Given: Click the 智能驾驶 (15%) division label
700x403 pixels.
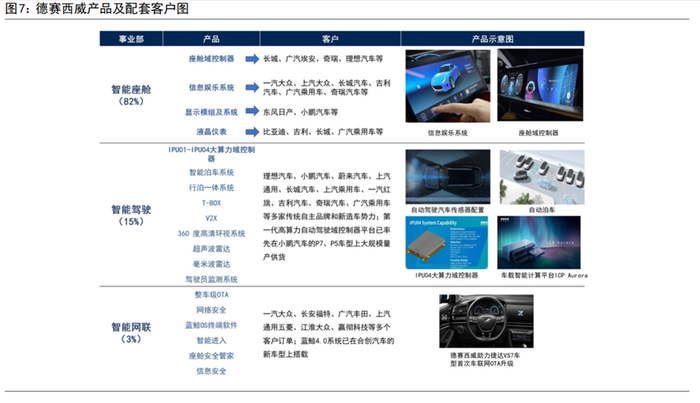Looking at the screenshot, I should [x=131, y=215].
